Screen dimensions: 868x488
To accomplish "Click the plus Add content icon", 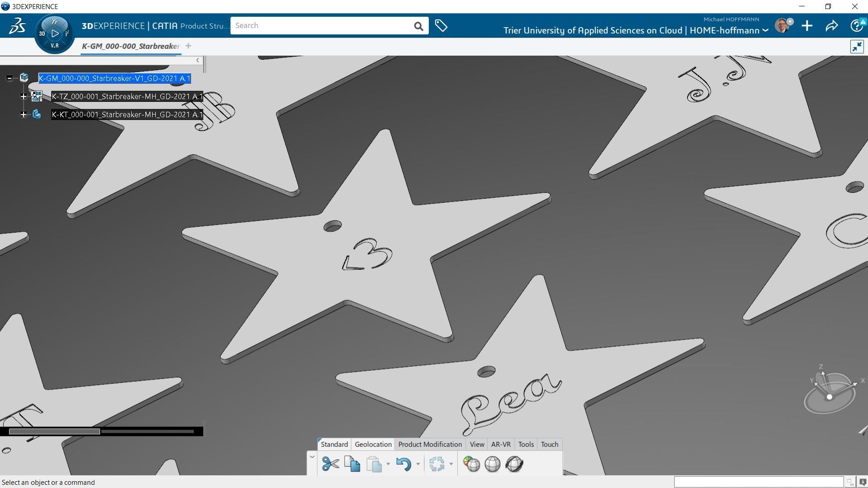I will click(807, 26).
